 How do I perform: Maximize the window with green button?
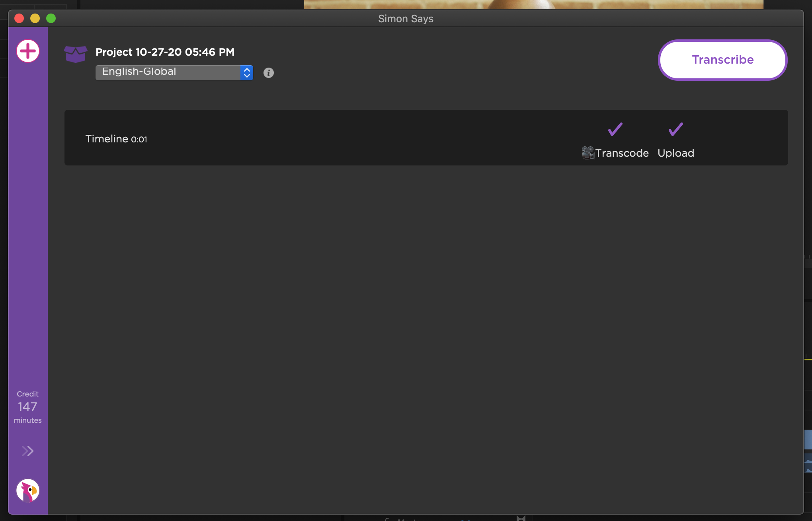coord(51,18)
